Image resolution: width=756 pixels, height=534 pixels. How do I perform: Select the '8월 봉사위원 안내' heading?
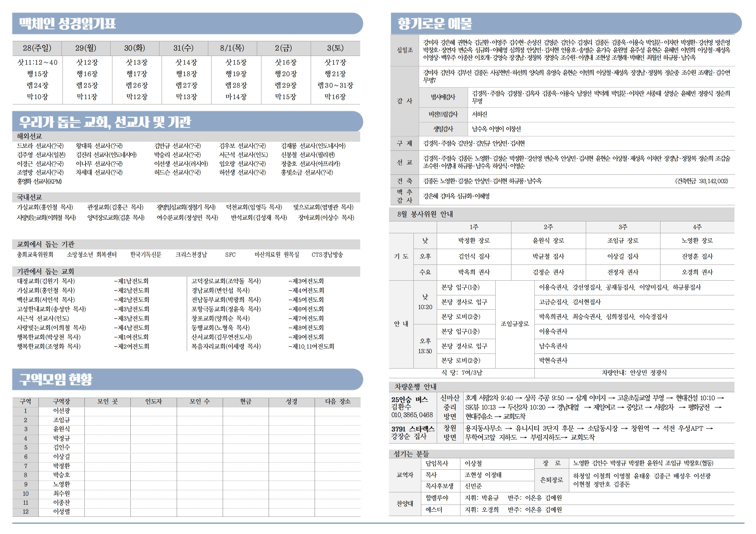click(425, 214)
